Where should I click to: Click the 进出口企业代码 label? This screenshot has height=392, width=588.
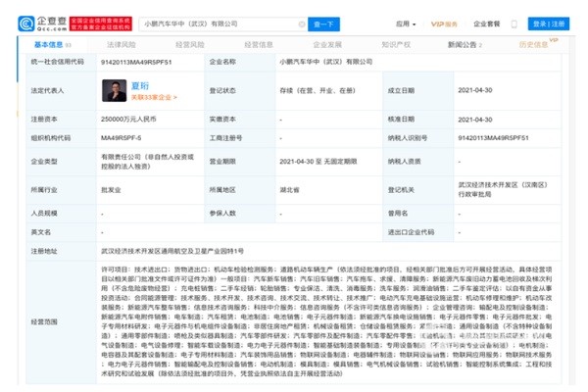pyautogui.click(x=411, y=232)
